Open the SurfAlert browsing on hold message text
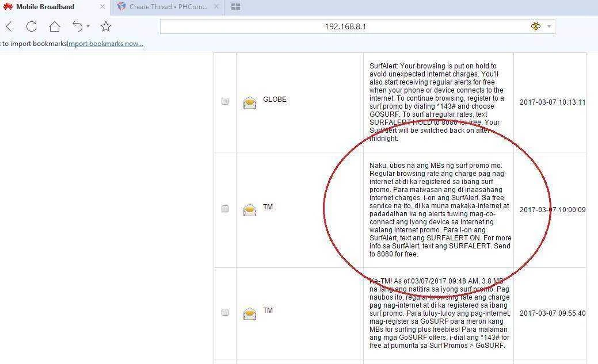The width and height of the screenshot is (598, 364). pos(437,102)
